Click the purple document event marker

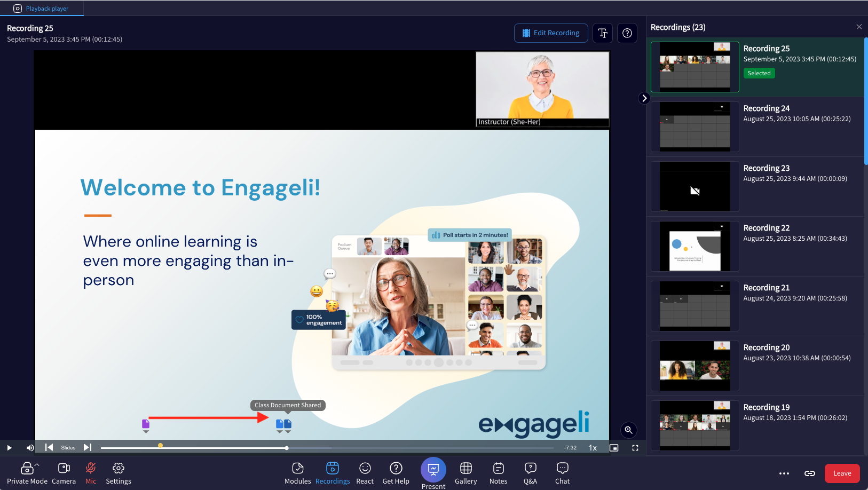click(x=146, y=425)
